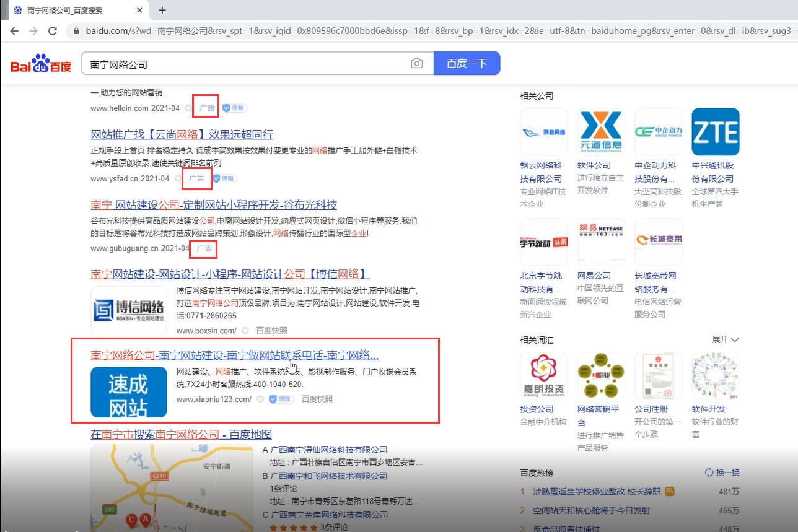Open the 【博信网络】 result title link
This screenshot has width=798, height=532.
click(230, 273)
